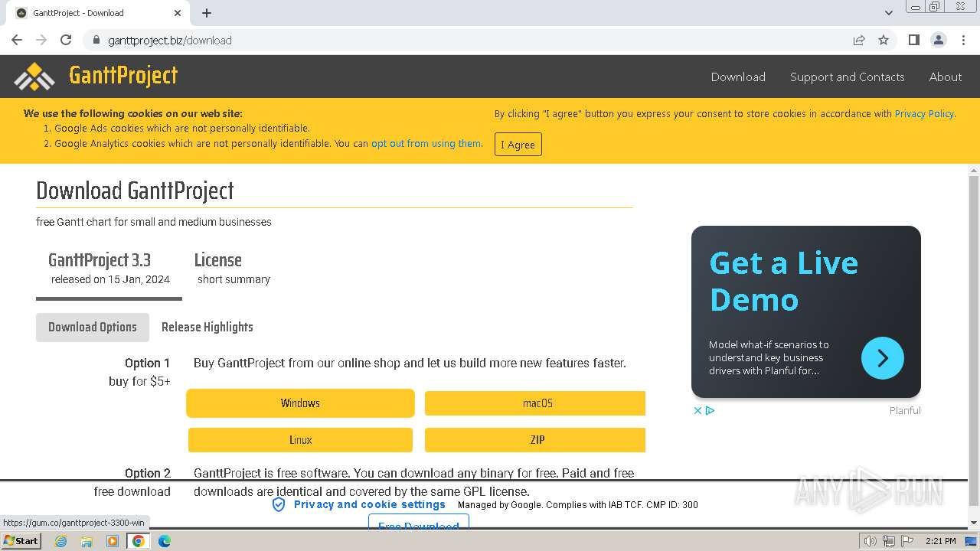Choose the ZIP download button
980x551 pixels.
point(535,440)
